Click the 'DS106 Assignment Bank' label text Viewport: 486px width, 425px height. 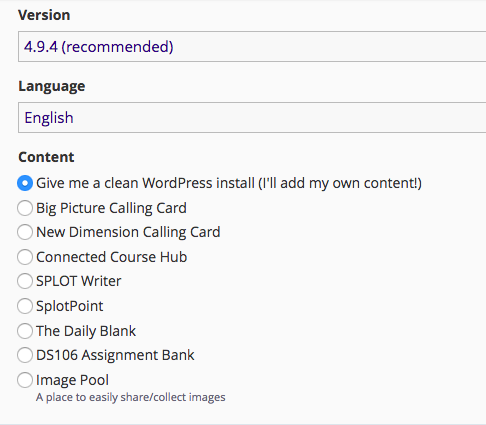[x=115, y=355]
